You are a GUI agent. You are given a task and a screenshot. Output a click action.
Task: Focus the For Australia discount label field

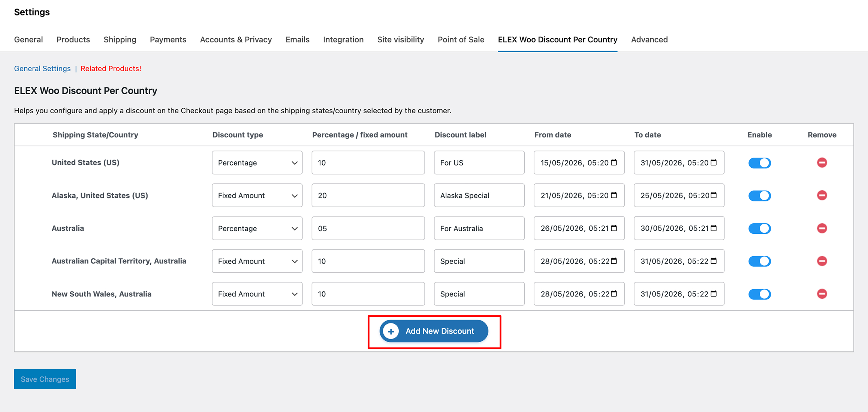479,228
